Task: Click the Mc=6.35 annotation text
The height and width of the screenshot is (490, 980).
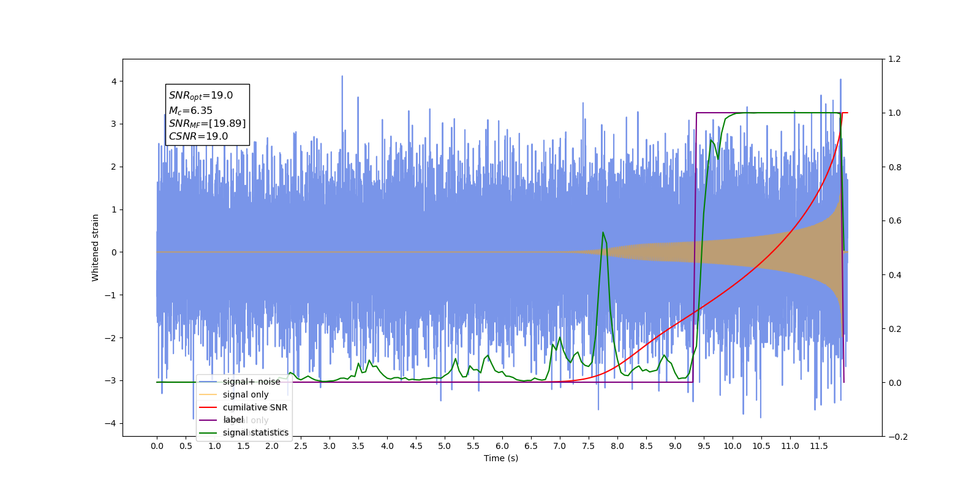Action: (191, 111)
